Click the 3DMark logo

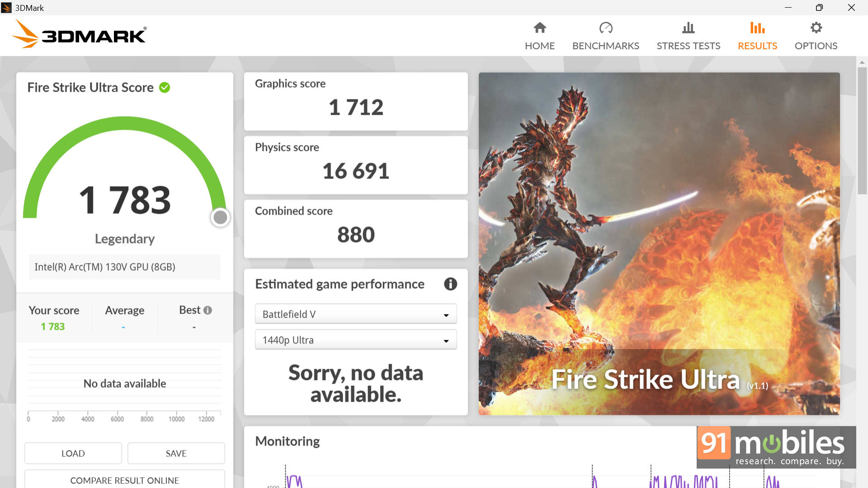point(79,34)
